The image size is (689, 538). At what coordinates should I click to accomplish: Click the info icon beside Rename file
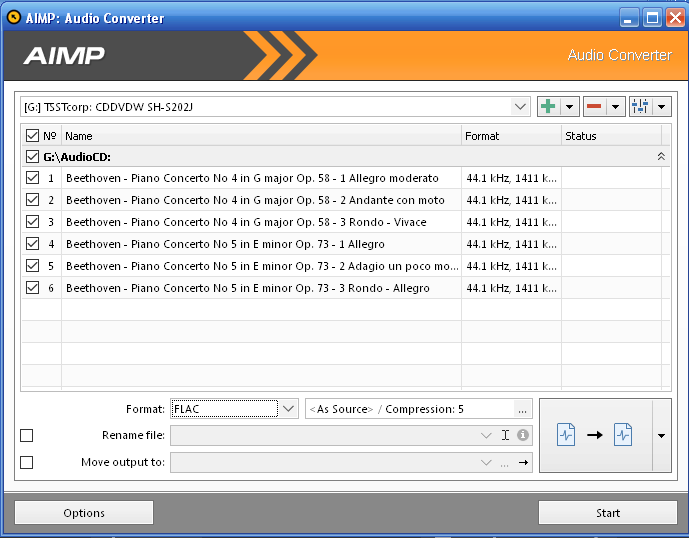(x=522, y=435)
